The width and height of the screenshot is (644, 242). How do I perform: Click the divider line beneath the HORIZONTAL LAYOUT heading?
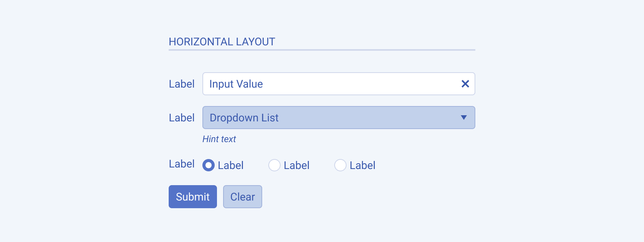click(x=322, y=50)
